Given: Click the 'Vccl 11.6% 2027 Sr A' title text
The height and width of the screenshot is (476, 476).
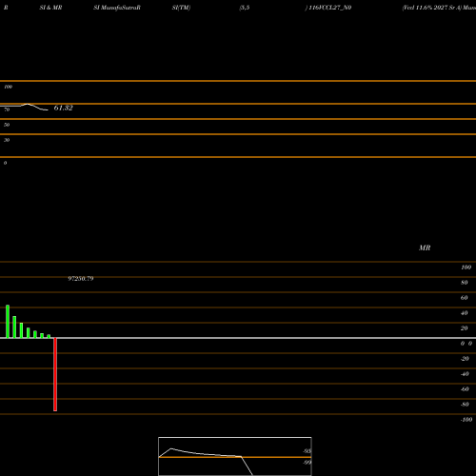Looking at the screenshot, I should tap(431, 8).
